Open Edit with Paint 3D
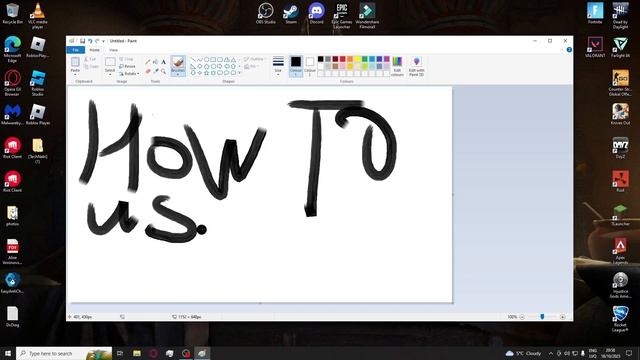 tap(416, 67)
